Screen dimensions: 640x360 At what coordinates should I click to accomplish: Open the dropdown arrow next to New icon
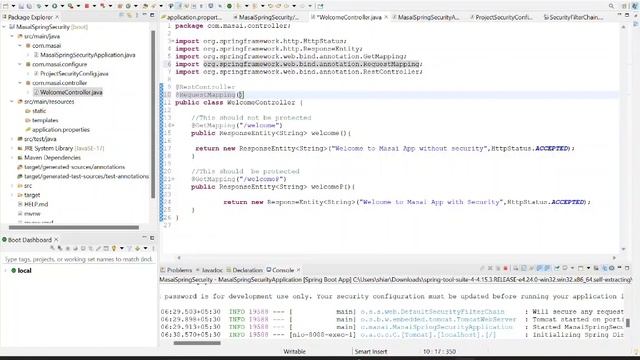coord(13,6)
